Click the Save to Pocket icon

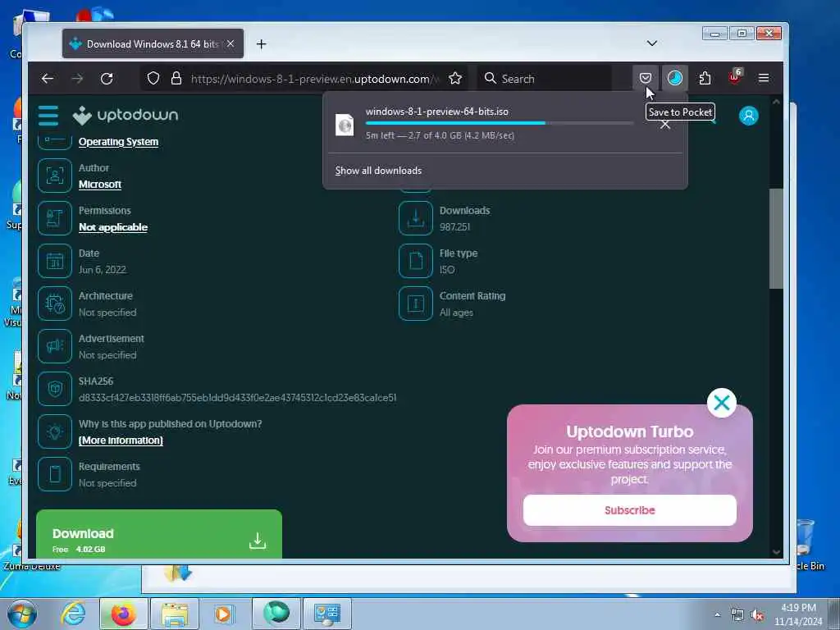click(646, 79)
